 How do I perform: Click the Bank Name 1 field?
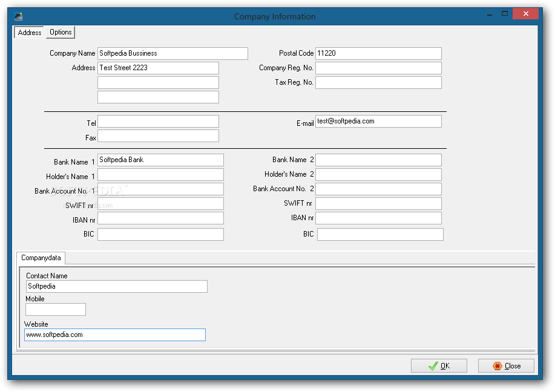pyautogui.click(x=161, y=160)
